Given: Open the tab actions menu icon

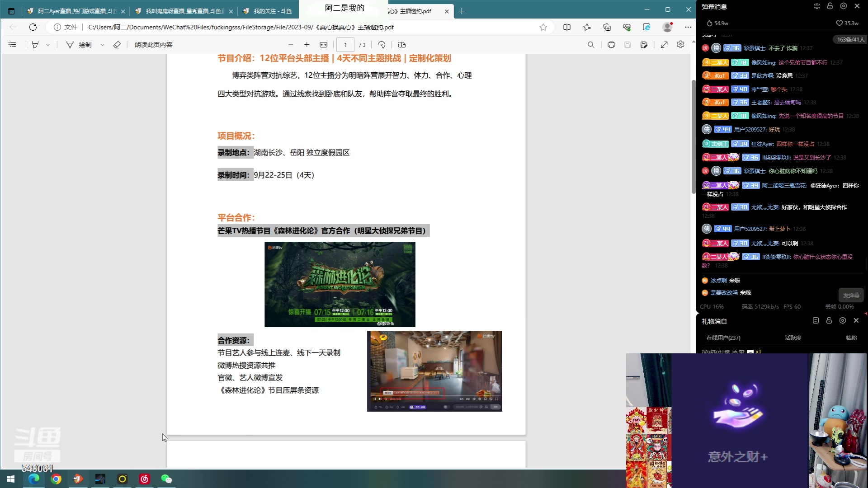Looking at the screenshot, I should point(11,11).
